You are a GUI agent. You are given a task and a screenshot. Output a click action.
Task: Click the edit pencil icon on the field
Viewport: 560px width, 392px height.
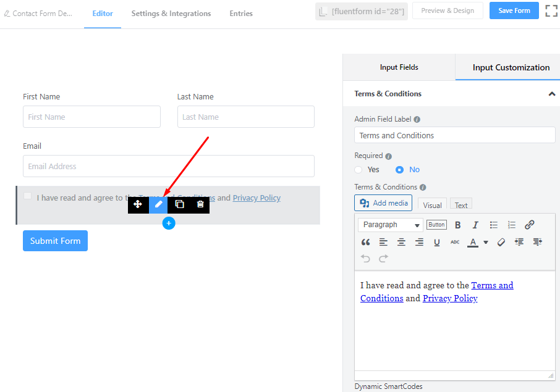click(158, 204)
